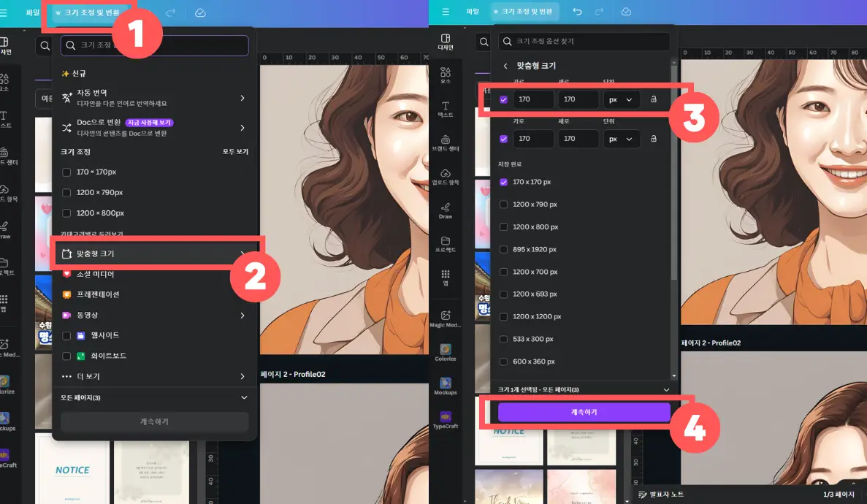Open Uploads (업로드 항목) in right sidebar
Image resolution: width=867 pixels, height=504 pixels.
click(x=445, y=177)
